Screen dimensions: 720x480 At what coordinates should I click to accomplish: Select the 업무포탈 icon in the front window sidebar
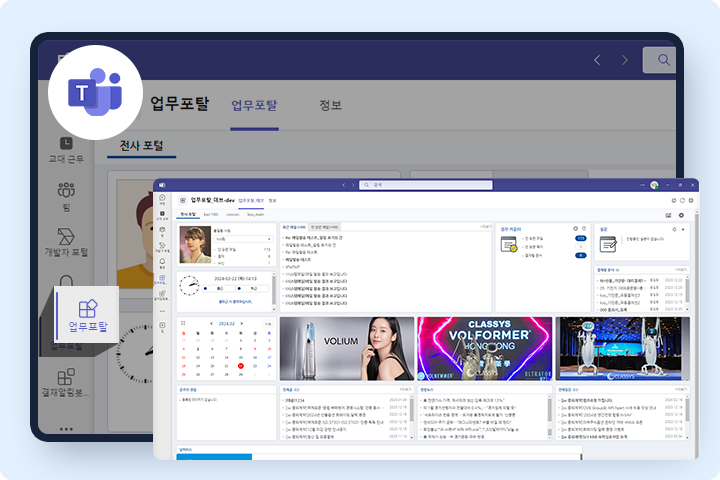click(162, 279)
